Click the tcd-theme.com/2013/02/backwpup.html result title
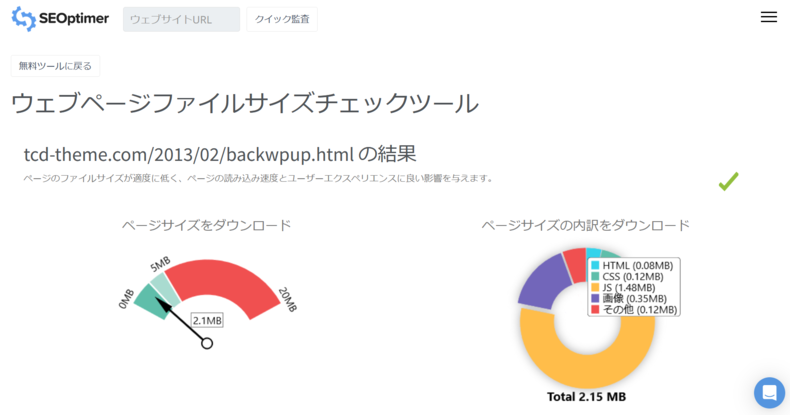The height and width of the screenshot is (415, 790). (220, 154)
